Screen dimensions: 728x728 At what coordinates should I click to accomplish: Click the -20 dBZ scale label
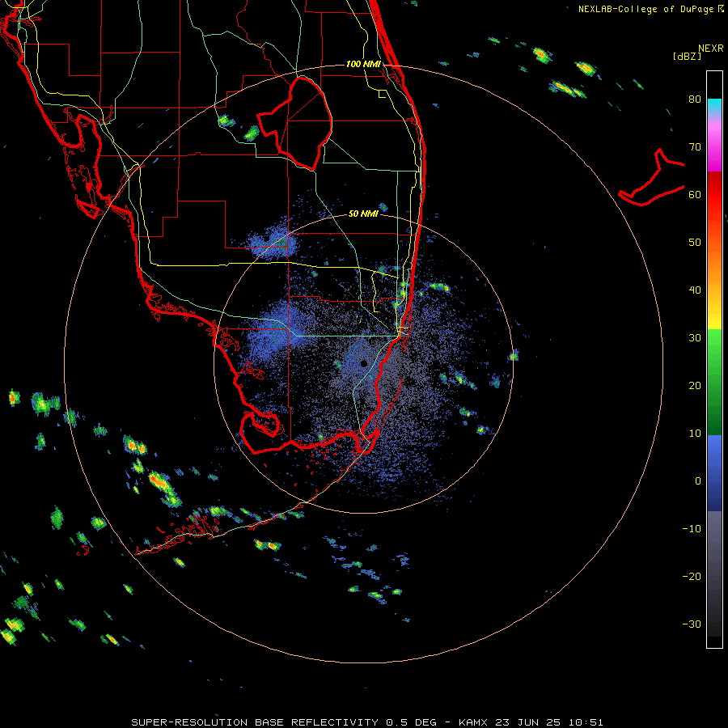(692, 577)
